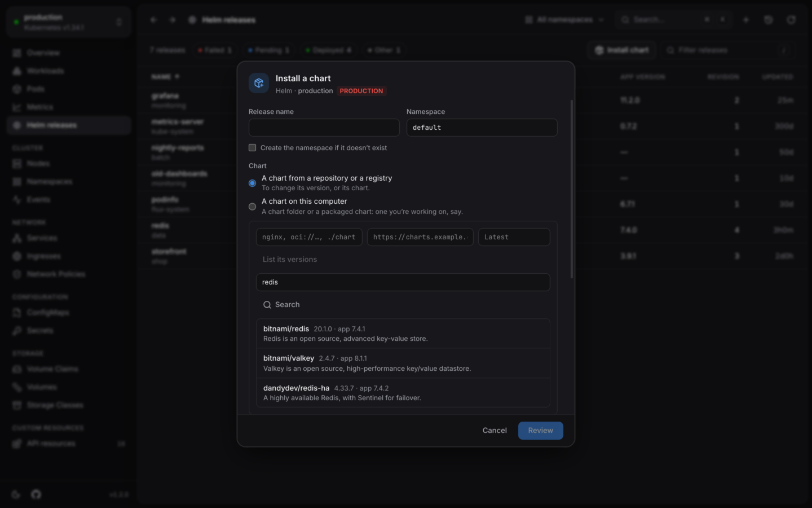Filter releases by the Pending 1 chip

point(269,50)
